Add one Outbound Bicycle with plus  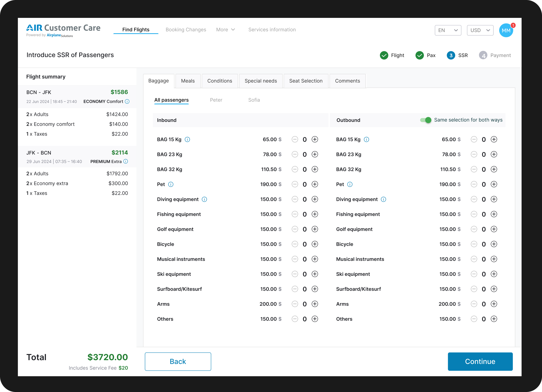(494, 244)
